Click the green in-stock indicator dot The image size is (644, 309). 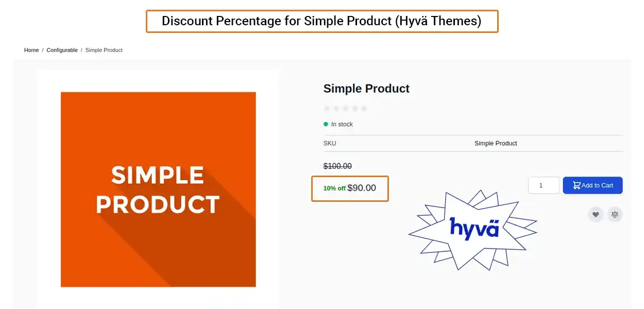pyautogui.click(x=325, y=124)
